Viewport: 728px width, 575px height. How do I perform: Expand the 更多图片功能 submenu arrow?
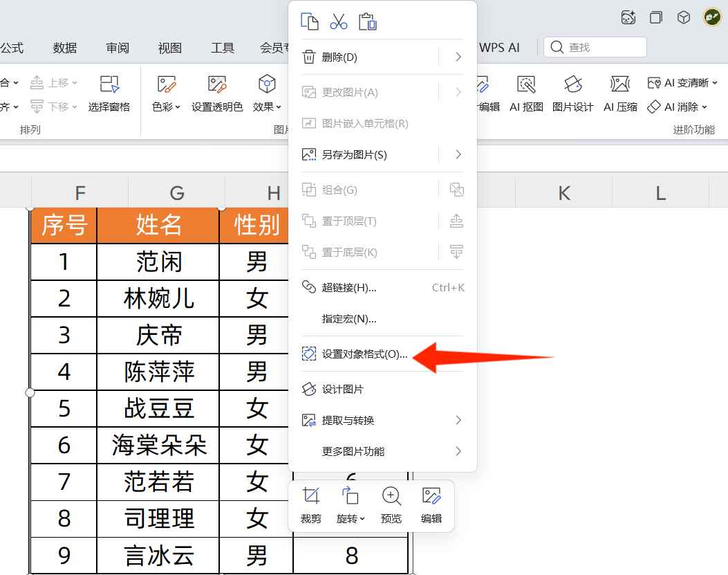pyautogui.click(x=458, y=451)
